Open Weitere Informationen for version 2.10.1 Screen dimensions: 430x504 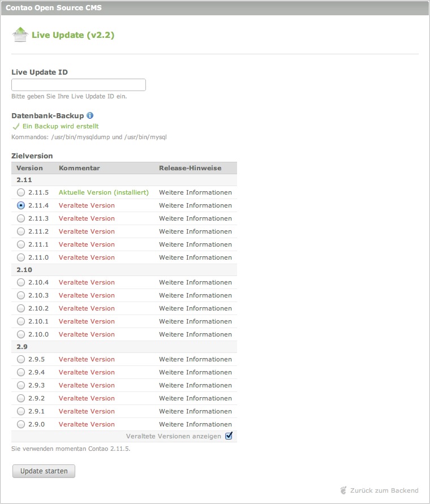[195, 321]
